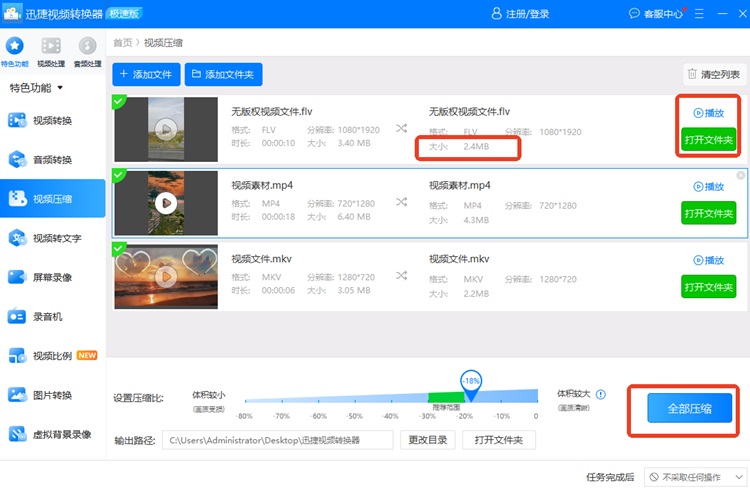Click the shuffle icon for 视频素材.mp4
750x490 pixels.
click(401, 202)
